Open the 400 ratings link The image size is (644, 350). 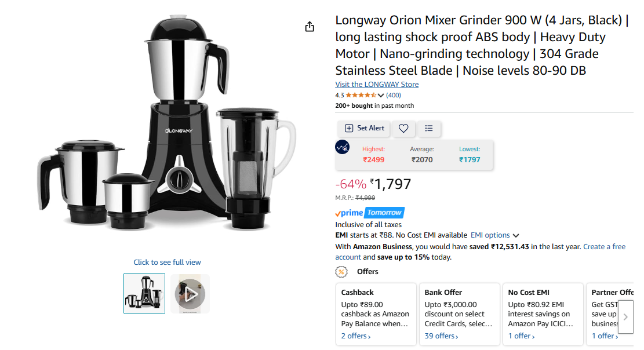click(x=394, y=95)
